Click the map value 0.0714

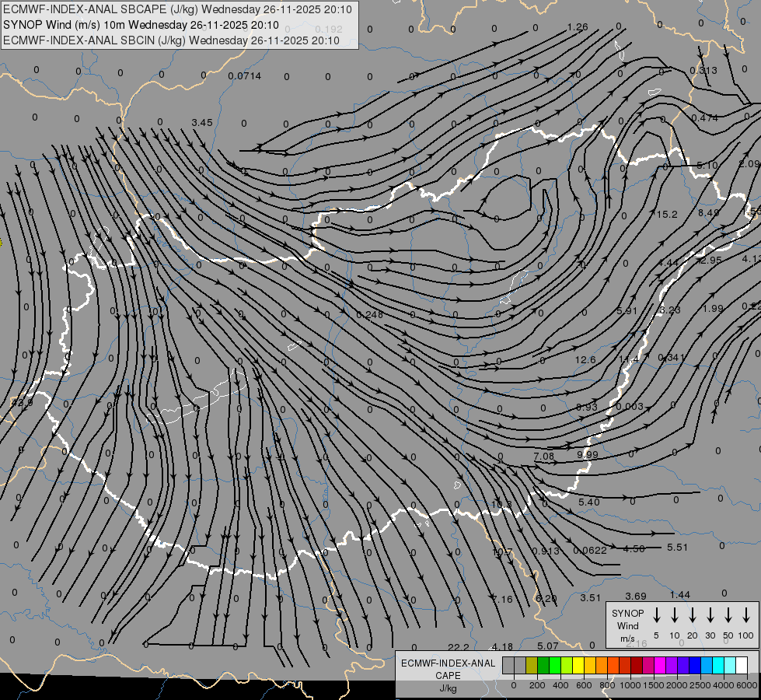coord(245,75)
